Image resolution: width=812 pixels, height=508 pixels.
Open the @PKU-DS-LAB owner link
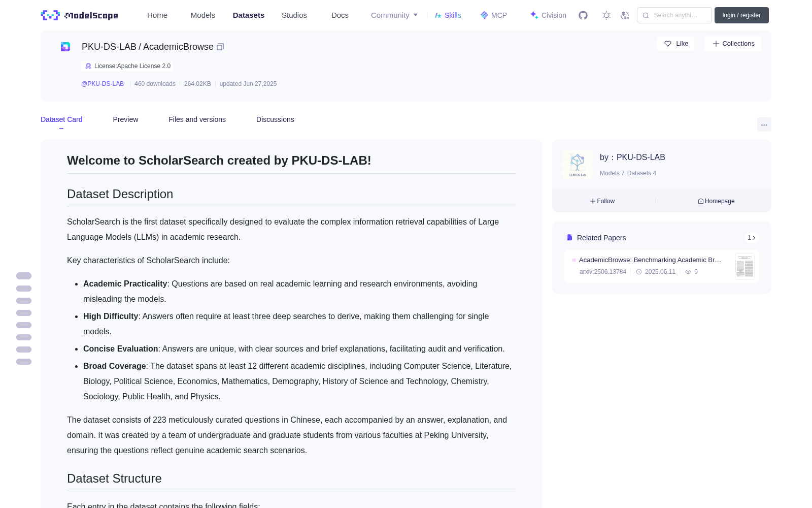coord(103,84)
